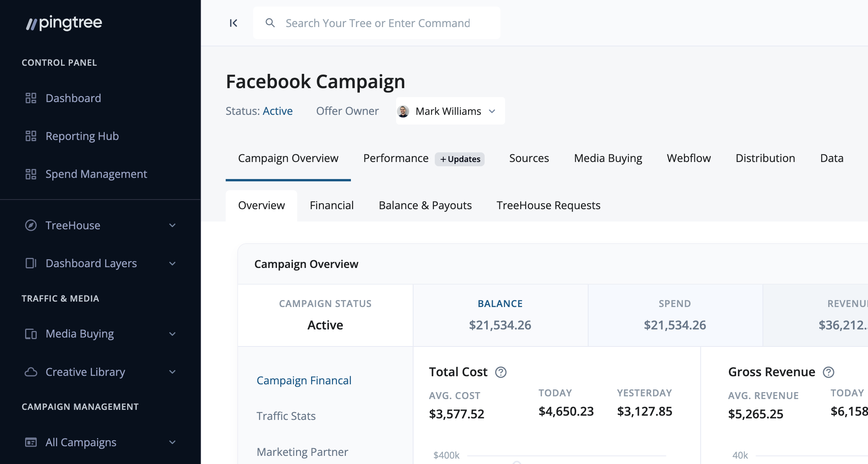Click the Spend Management icon
This screenshot has width=868, height=464.
click(31, 174)
